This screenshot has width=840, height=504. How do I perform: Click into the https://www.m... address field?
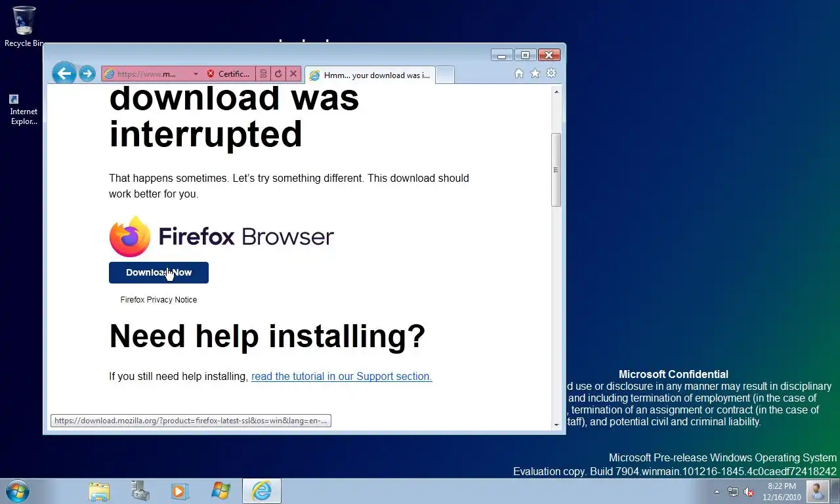click(x=147, y=74)
